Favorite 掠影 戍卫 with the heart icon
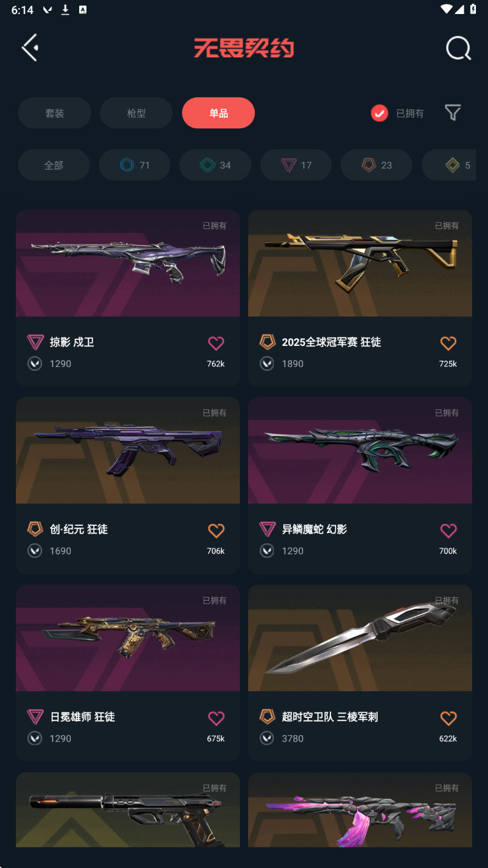The image size is (488, 868). click(216, 343)
